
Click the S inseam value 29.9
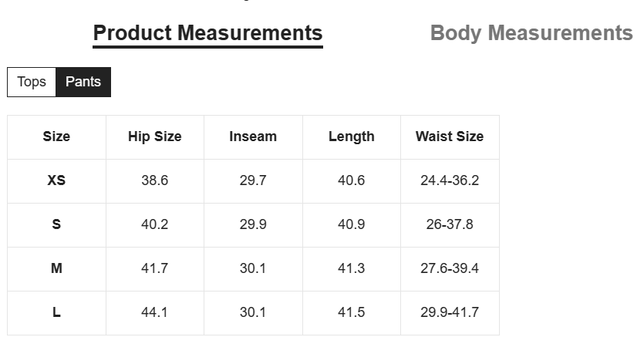pyautogui.click(x=253, y=224)
